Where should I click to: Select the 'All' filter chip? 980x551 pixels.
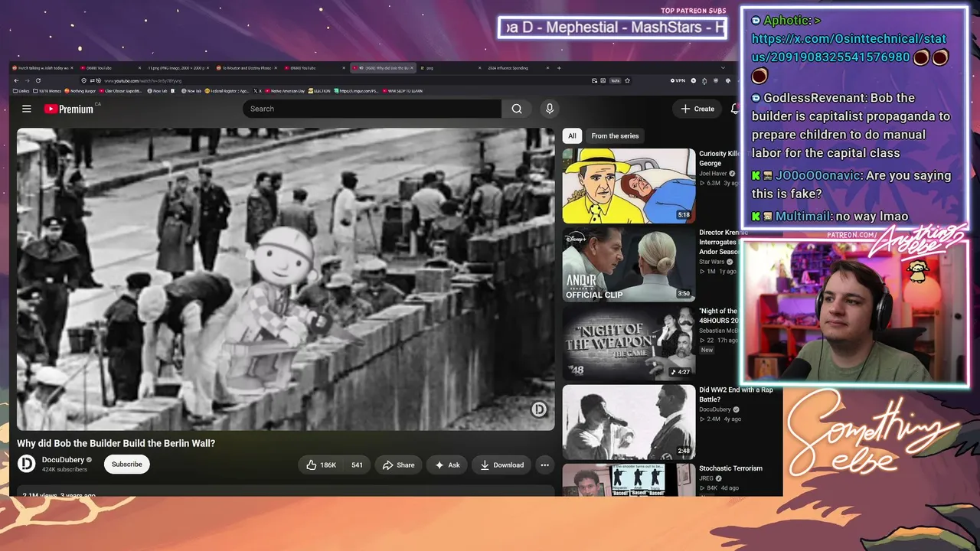[571, 136]
